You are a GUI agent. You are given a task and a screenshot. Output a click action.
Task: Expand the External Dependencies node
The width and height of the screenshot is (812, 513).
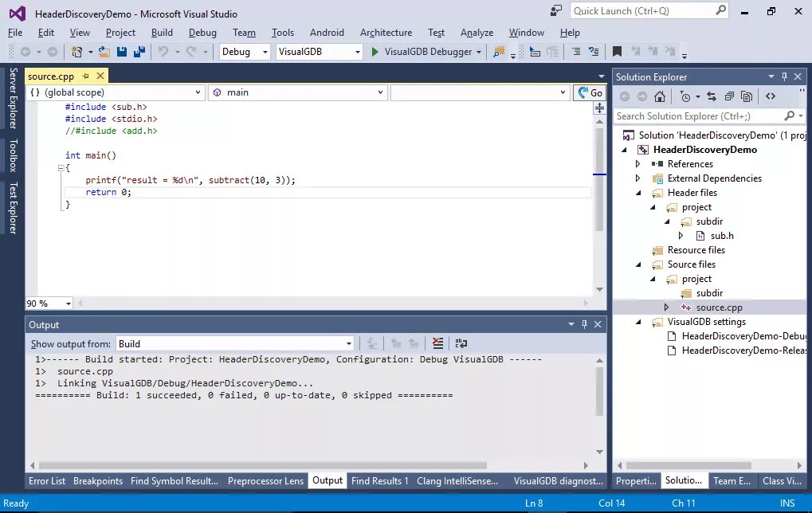coord(638,178)
